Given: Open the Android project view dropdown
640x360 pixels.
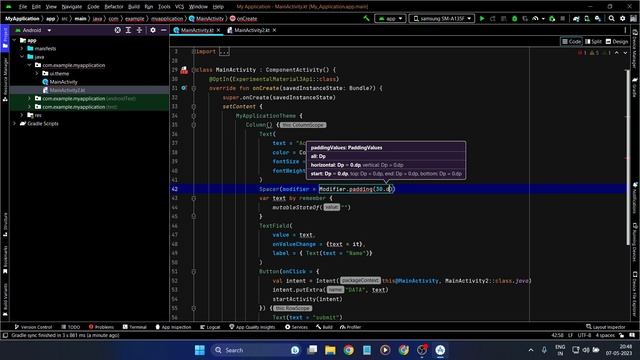Looking at the screenshot, I should click(33, 30).
